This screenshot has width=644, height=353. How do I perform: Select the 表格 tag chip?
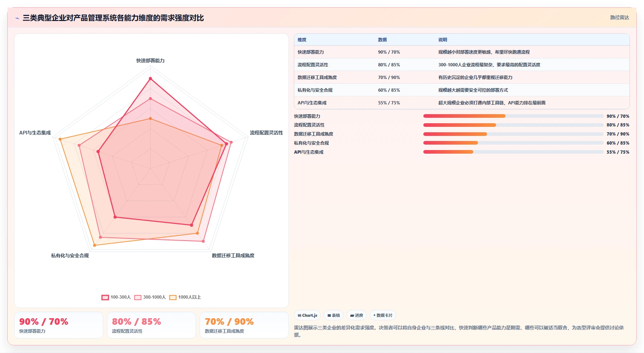click(x=333, y=315)
